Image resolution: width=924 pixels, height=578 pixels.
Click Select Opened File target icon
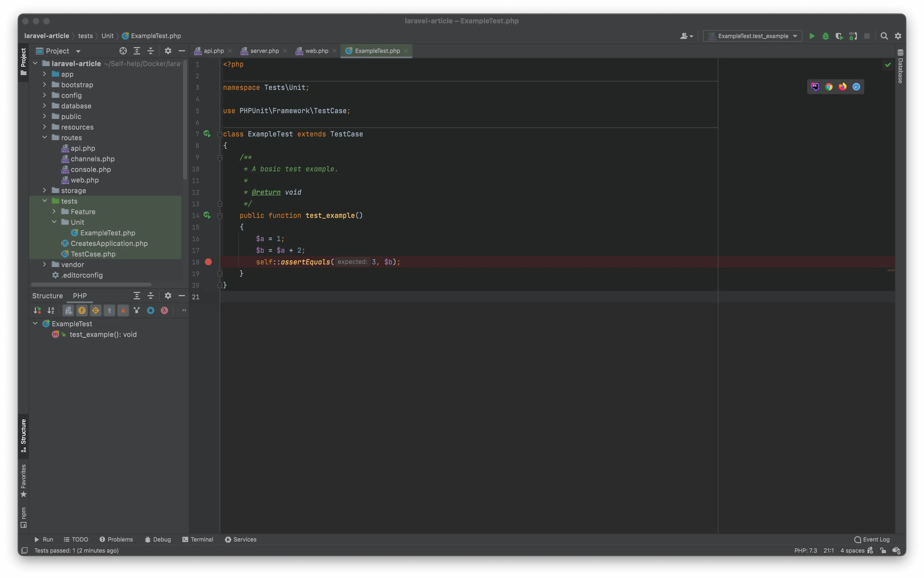pyautogui.click(x=123, y=51)
